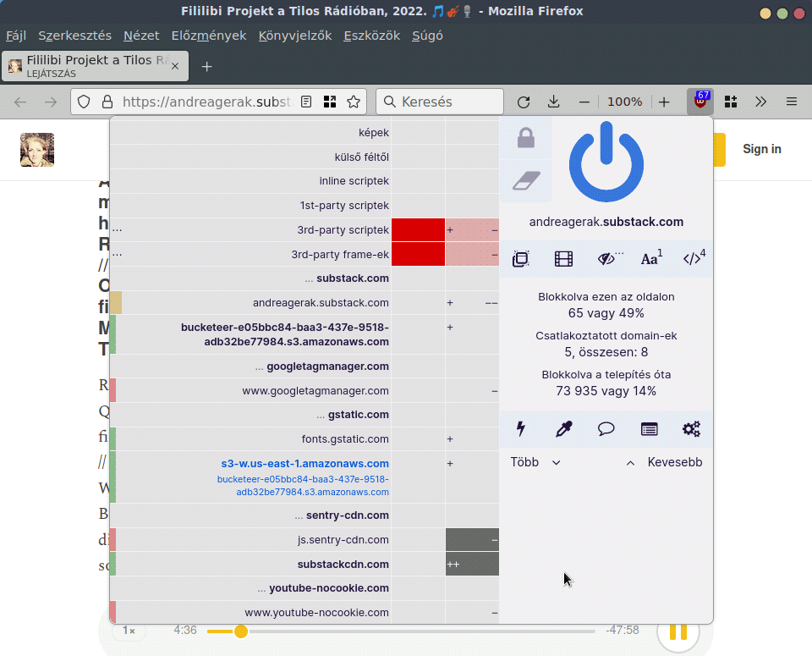Open the Súgó menu
The height and width of the screenshot is (656, 812).
click(427, 36)
